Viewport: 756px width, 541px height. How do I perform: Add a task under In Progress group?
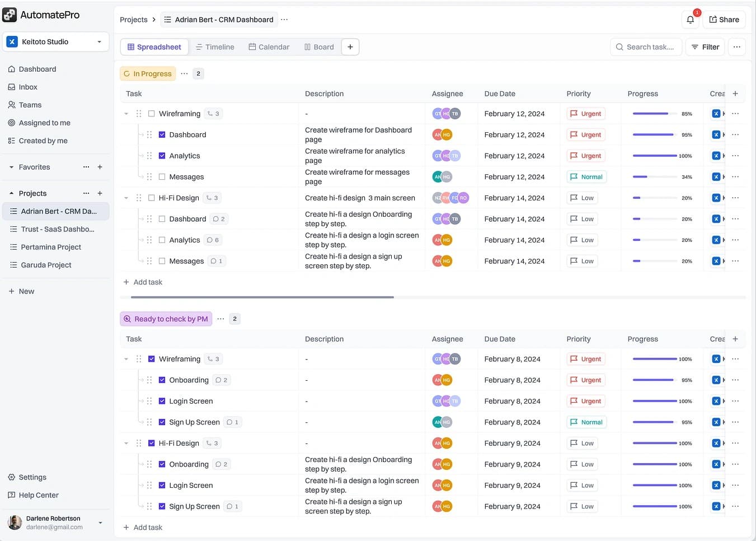[x=143, y=282]
